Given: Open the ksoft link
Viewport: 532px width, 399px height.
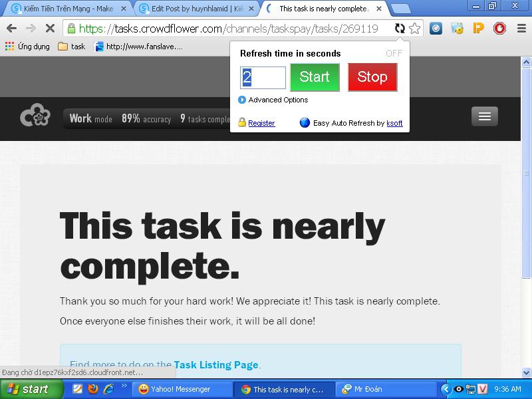Looking at the screenshot, I should coord(394,123).
